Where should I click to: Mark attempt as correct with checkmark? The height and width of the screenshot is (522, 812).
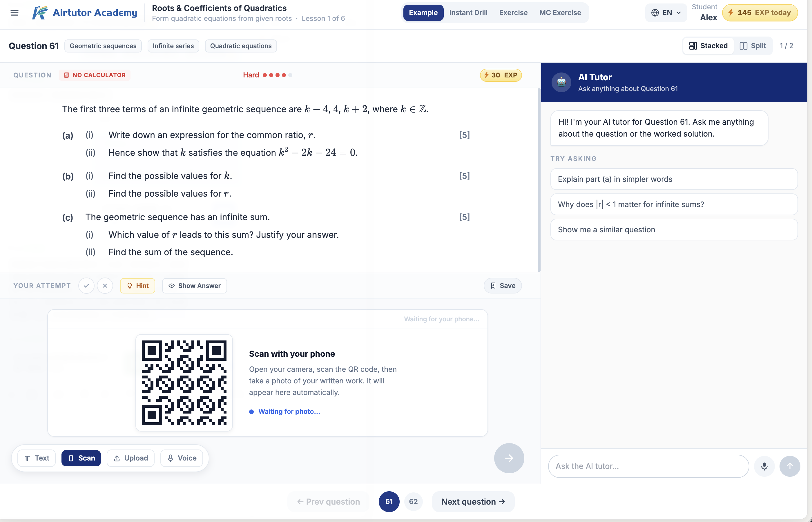pos(86,286)
